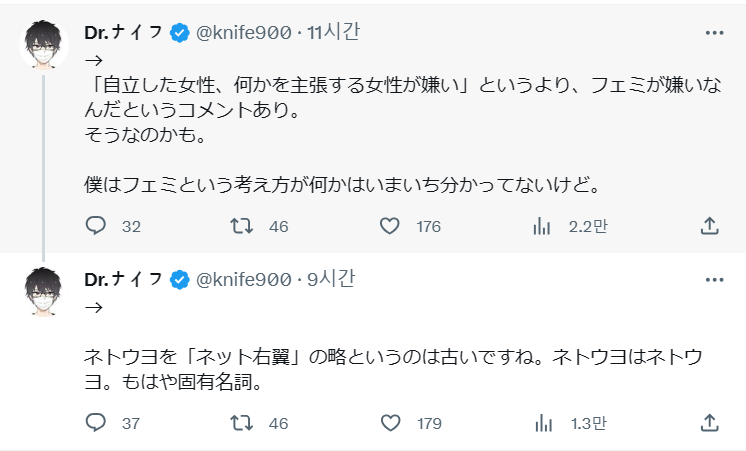The image size is (746, 451).
Task: View analytics of the 1.3만 views tweet
Action: coord(541,423)
